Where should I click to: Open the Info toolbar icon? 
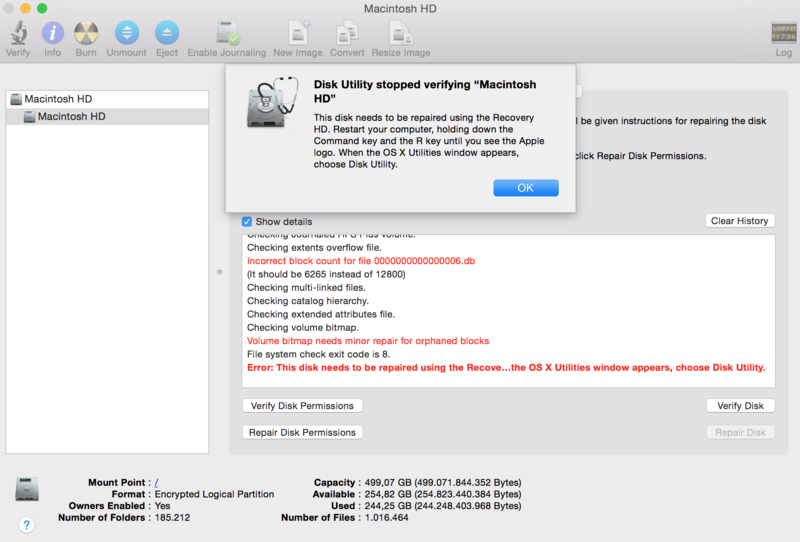pyautogui.click(x=53, y=33)
